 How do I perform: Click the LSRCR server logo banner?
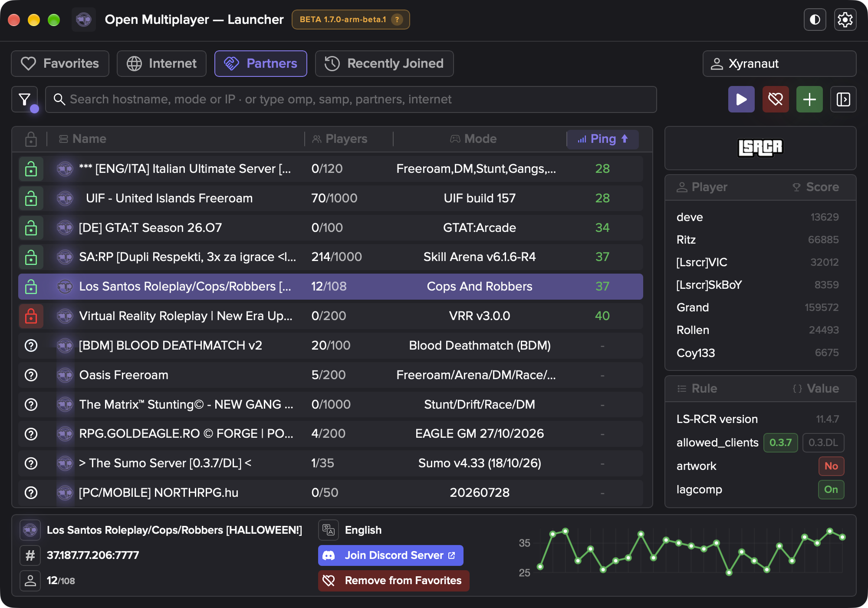click(760, 148)
